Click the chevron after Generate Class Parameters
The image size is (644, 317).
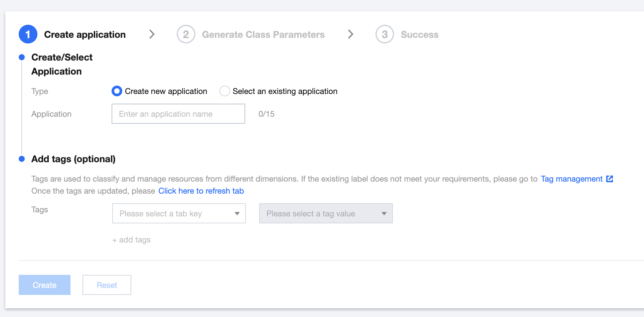pyautogui.click(x=350, y=34)
